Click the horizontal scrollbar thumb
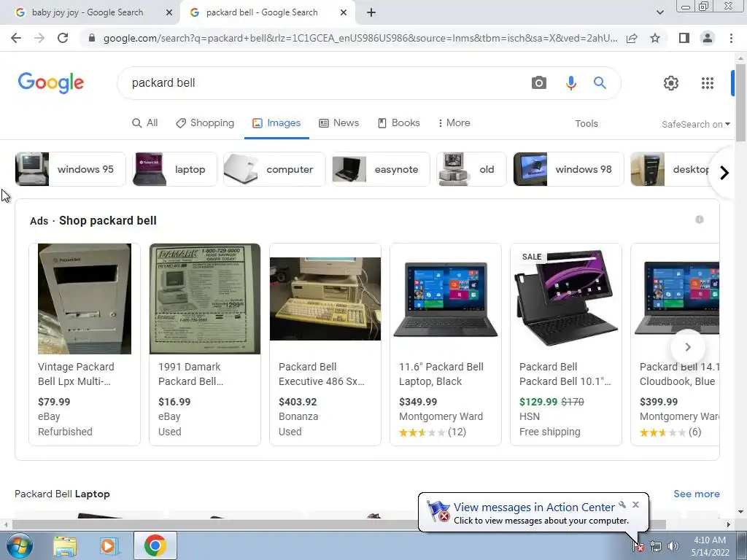The width and height of the screenshot is (747, 560). click(x=338, y=524)
